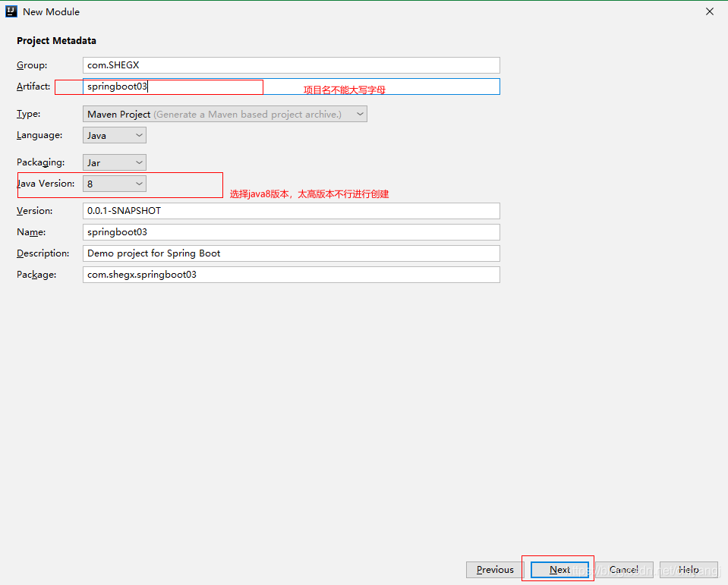Screen dimensions: 728x585
Task: Click the Packaging: label
Action: tap(41, 162)
